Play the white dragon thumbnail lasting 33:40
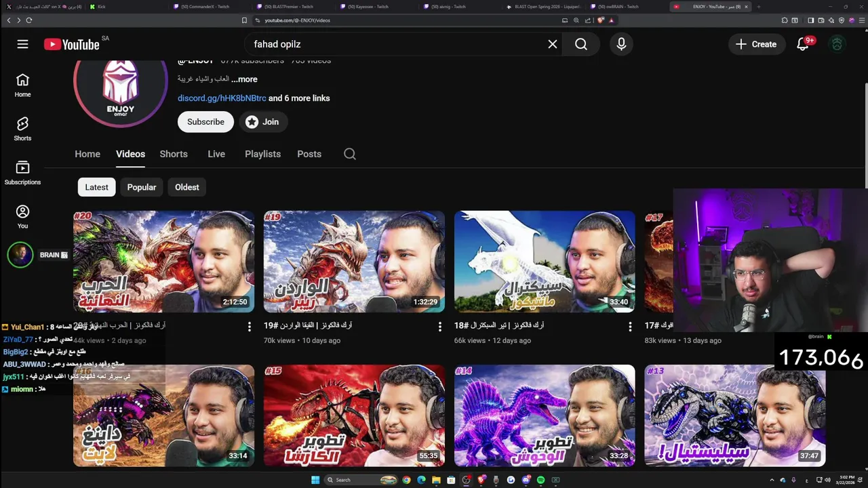This screenshot has width=868, height=488. [545, 262]
